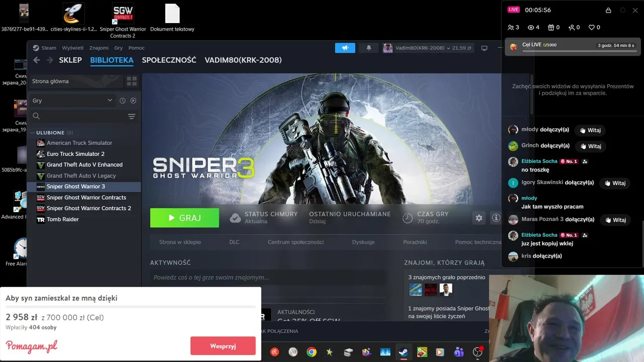Open the Pomoc menu
Viewport: 644px width, 362px height.
click(x=136, y=48)
